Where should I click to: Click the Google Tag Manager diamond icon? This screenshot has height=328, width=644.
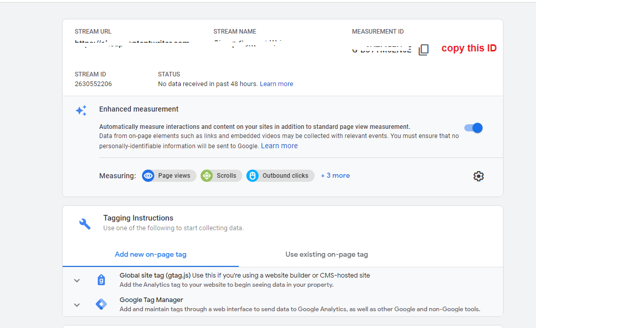101,304
